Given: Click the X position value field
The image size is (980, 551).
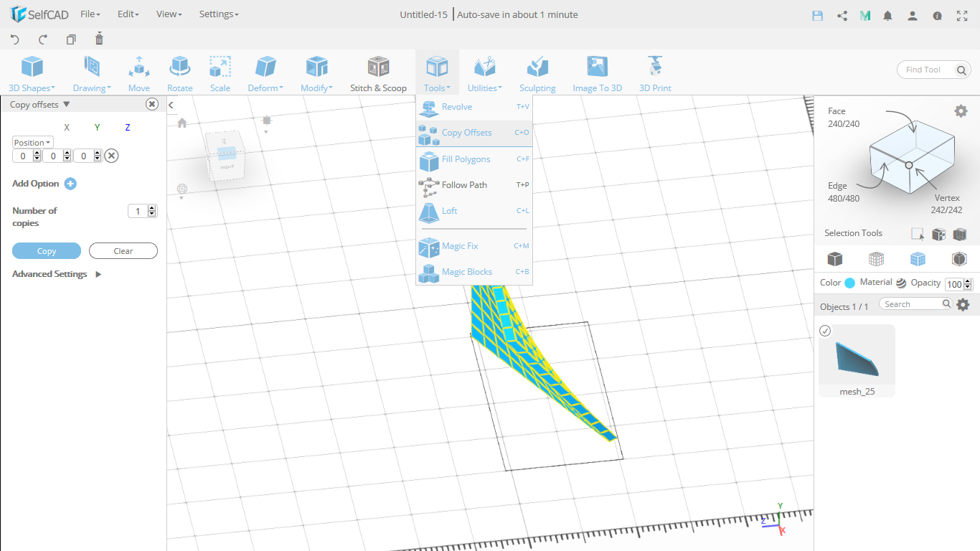Looking at the screenshot, I should [x=23, y=156].
